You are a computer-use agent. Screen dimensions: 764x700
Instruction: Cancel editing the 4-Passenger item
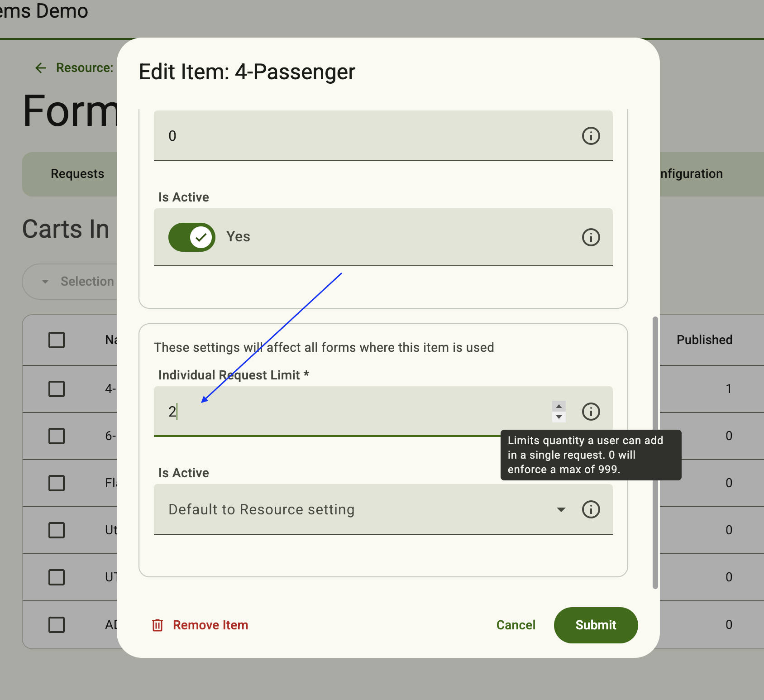(x=516, y=625)
